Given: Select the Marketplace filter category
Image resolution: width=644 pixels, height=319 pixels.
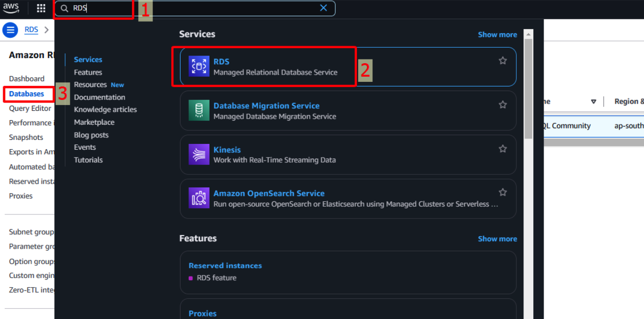Looking at the screenshot, I should pos(94,122).
